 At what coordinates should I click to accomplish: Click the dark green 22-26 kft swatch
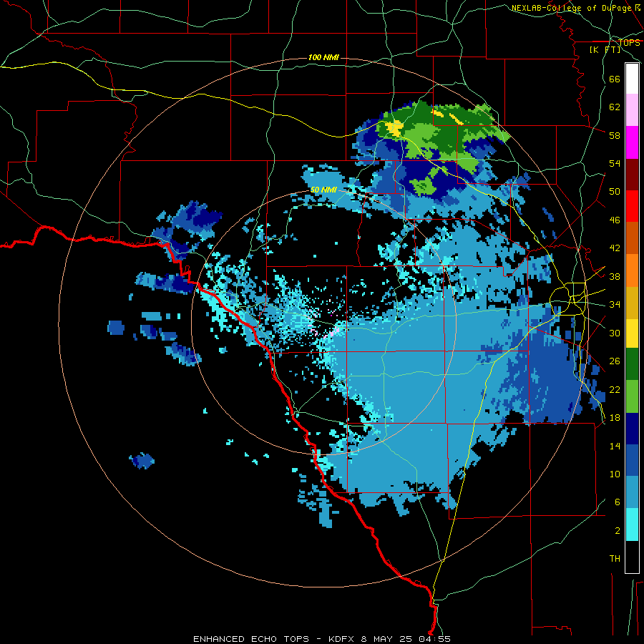click(x=632, y=364)
